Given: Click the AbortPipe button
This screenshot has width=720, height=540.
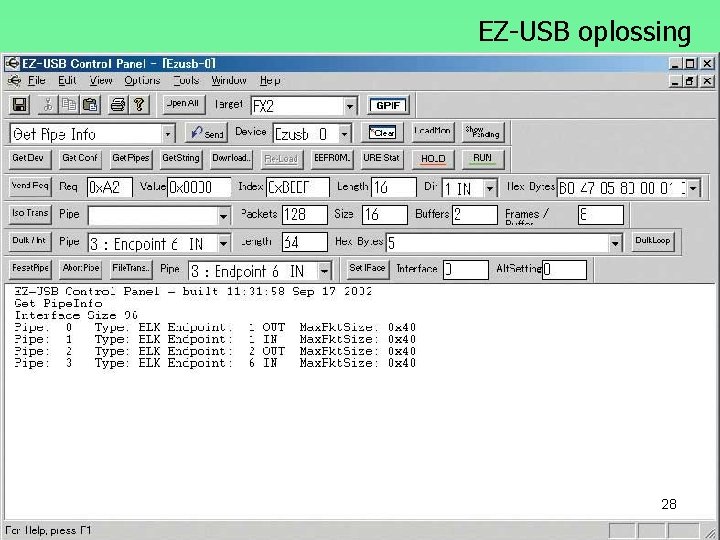Looking at the screenshot, I should click(x=80, y=269).
